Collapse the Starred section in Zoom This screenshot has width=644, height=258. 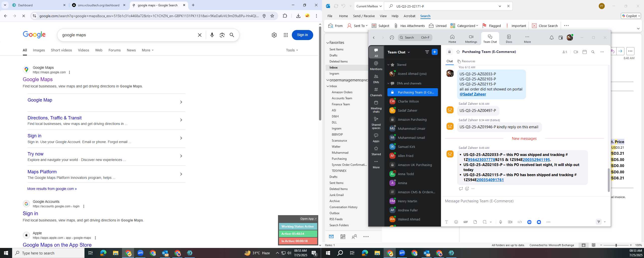pyautogui.click(x=388, y=65)
